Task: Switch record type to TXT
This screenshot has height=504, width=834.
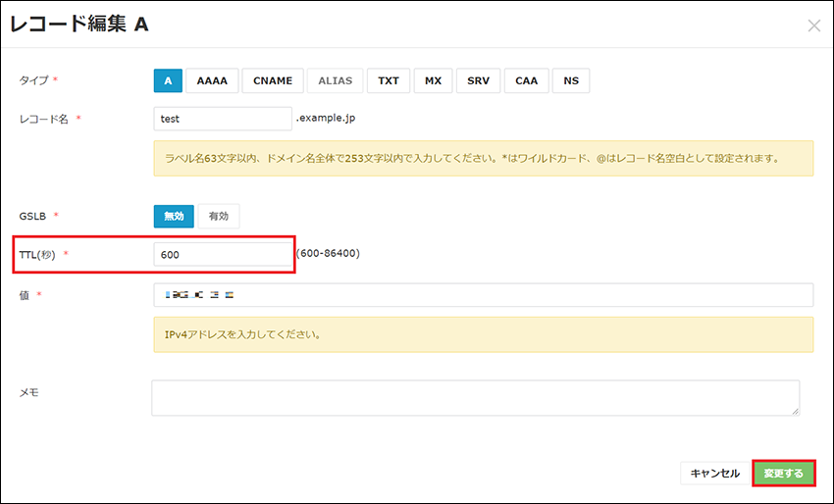Action: coord(389,80)
